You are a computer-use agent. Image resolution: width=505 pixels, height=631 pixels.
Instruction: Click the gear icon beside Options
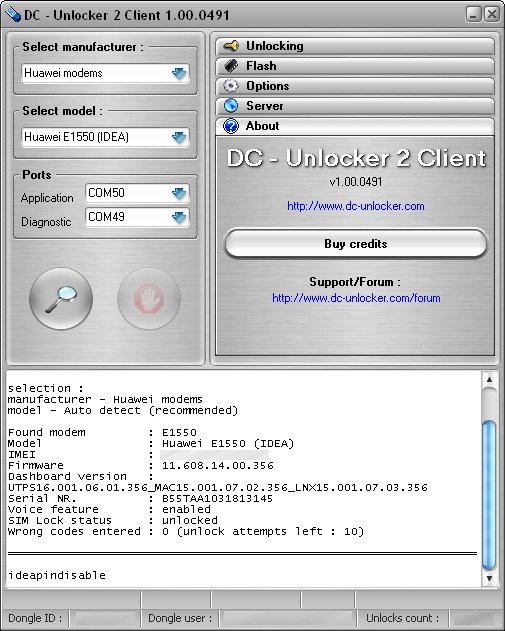point(231,86)
